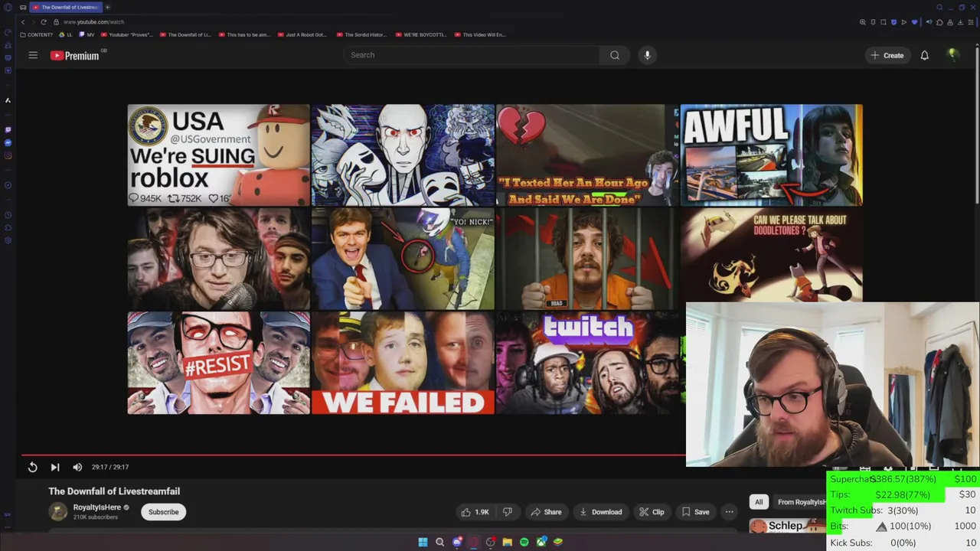Open the snapshot capture tool icon
This screenshot has width=980, height=551.
[884, 22]
